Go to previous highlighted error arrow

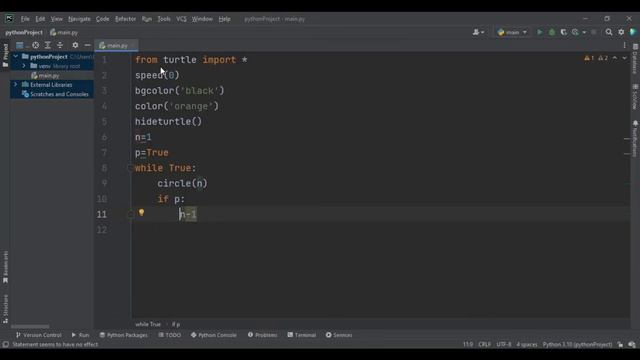coord(615,58)
